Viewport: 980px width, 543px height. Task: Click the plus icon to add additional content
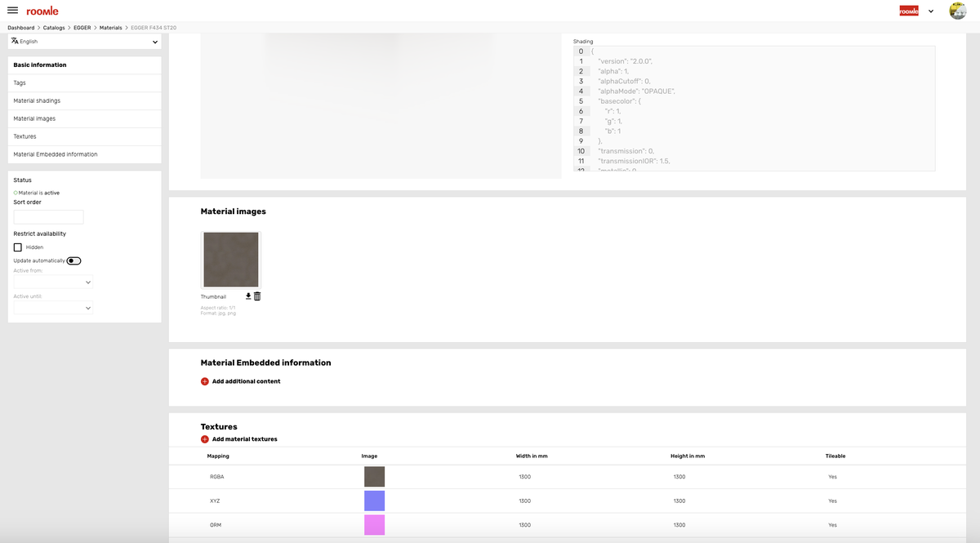point(204,381)
